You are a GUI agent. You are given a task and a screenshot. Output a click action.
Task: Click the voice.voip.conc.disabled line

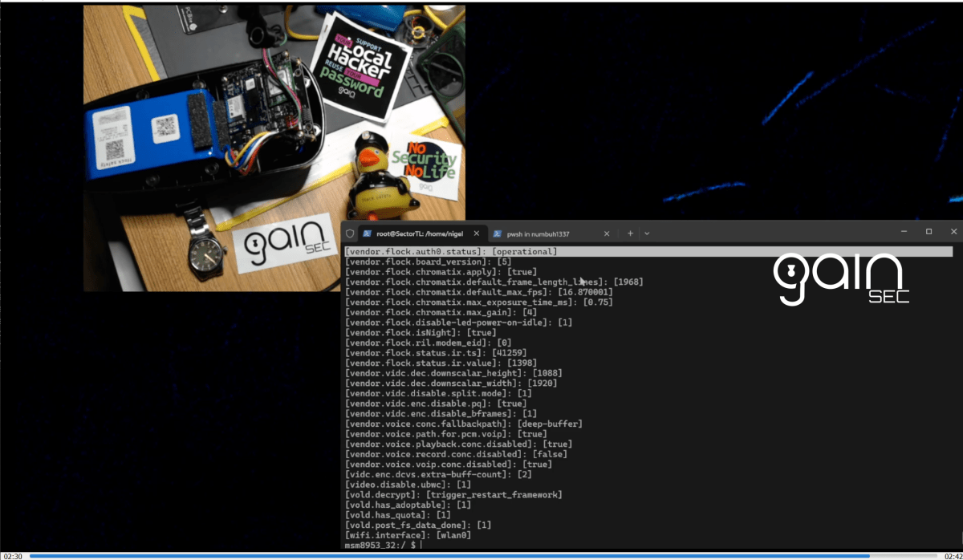point(448,464)
